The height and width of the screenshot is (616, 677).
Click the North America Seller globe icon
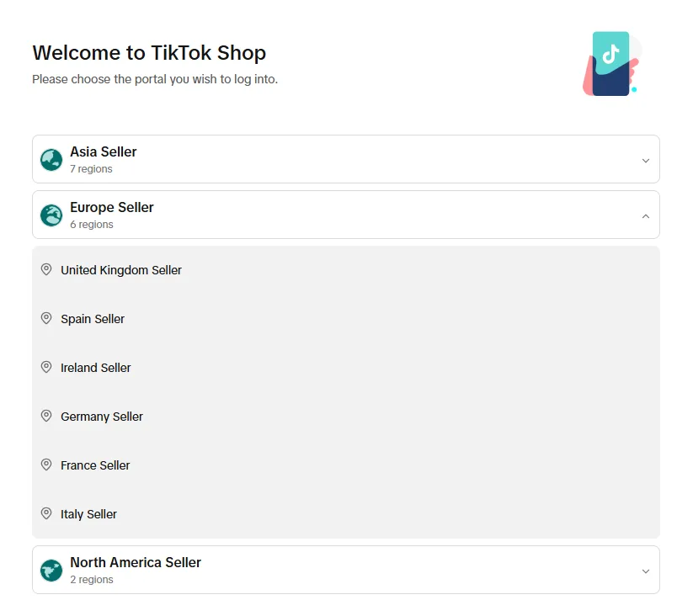coord(51,571)
